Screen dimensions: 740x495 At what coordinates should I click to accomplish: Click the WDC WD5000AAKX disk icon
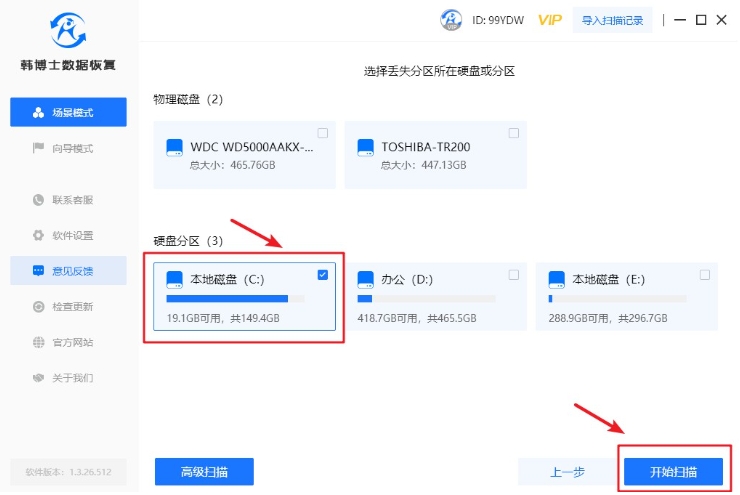175,147
